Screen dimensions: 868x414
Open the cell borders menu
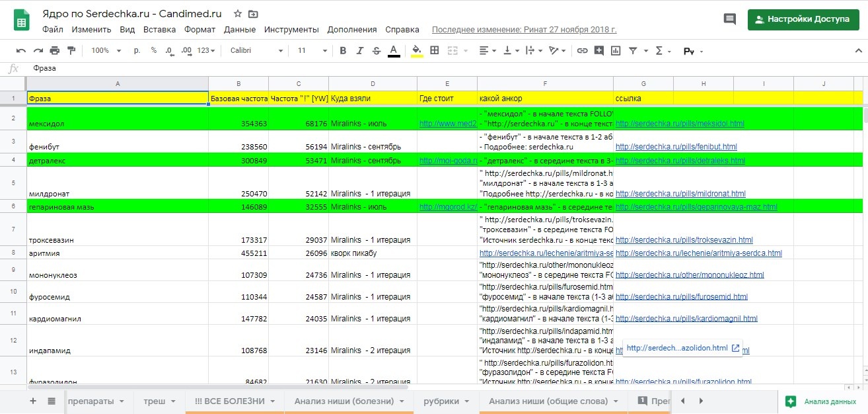tap(435, 50)
